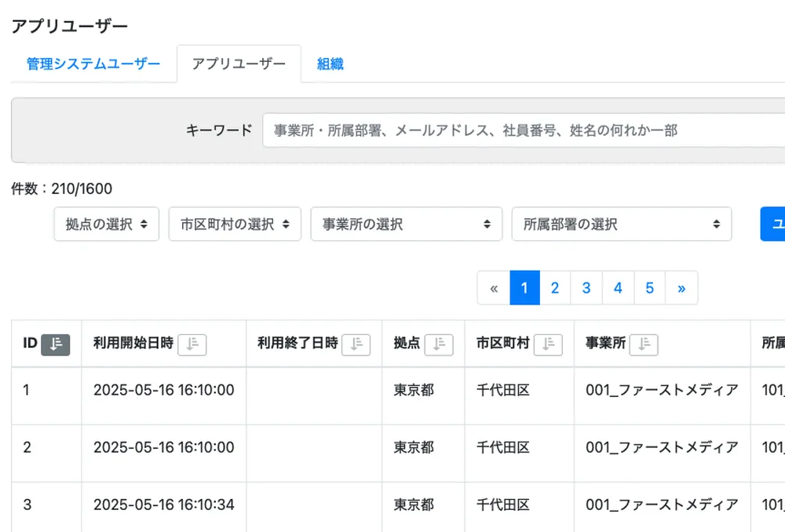Click 東京都 in row ID 3

click(414, 505)
